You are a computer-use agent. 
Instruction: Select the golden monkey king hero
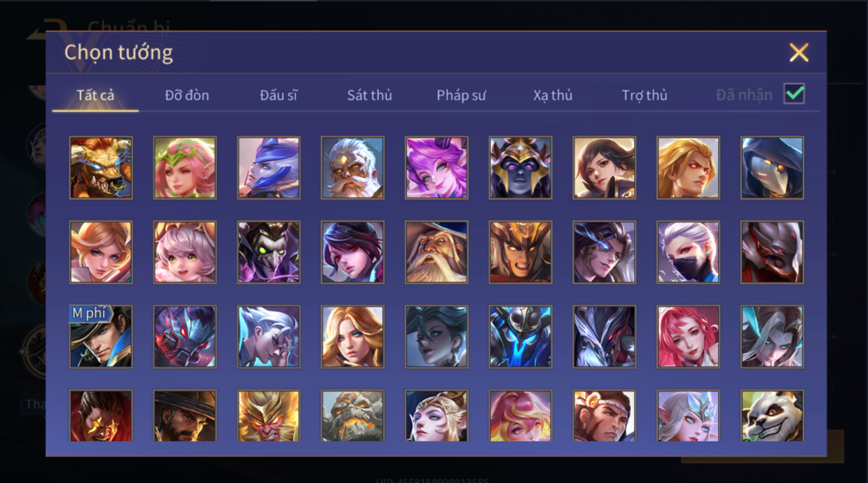(x=268, y=416)
